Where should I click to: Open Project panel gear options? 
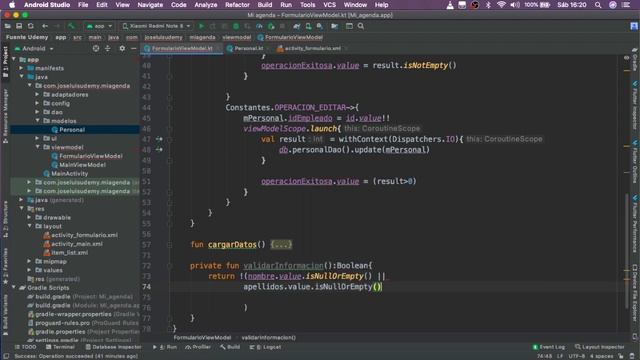click(x=122, y=49)
